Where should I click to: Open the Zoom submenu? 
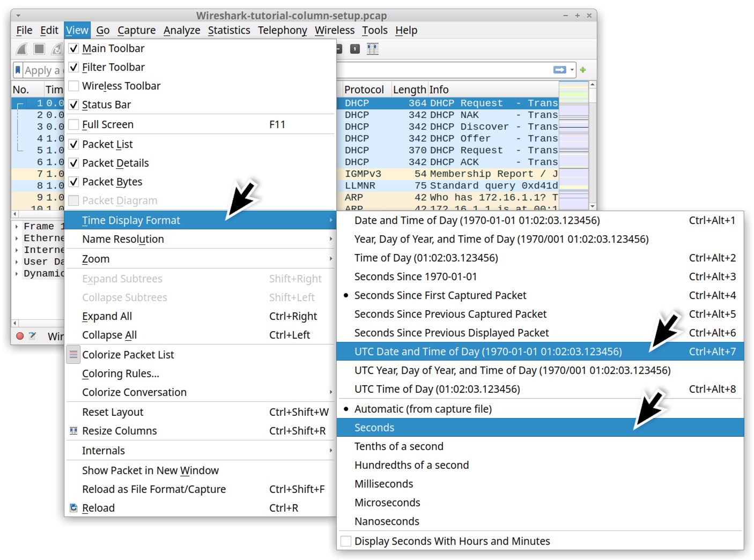point(200,259)
